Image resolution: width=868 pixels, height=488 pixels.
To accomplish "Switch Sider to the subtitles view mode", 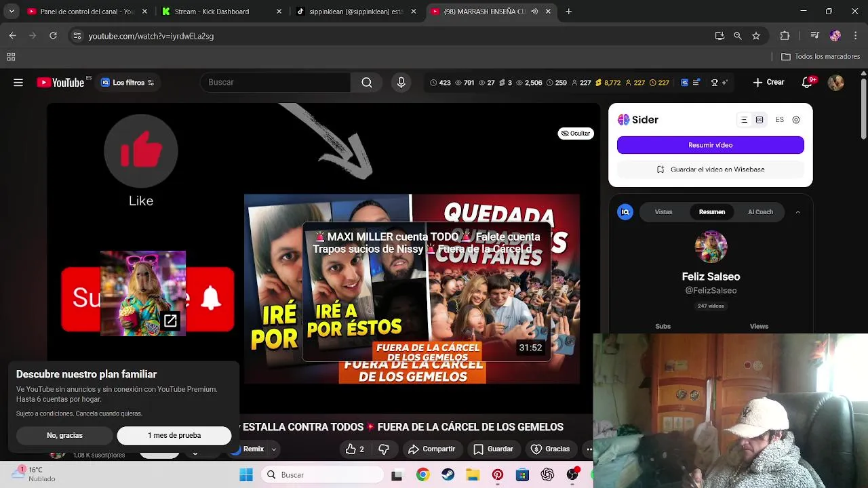I will (759, 120).
